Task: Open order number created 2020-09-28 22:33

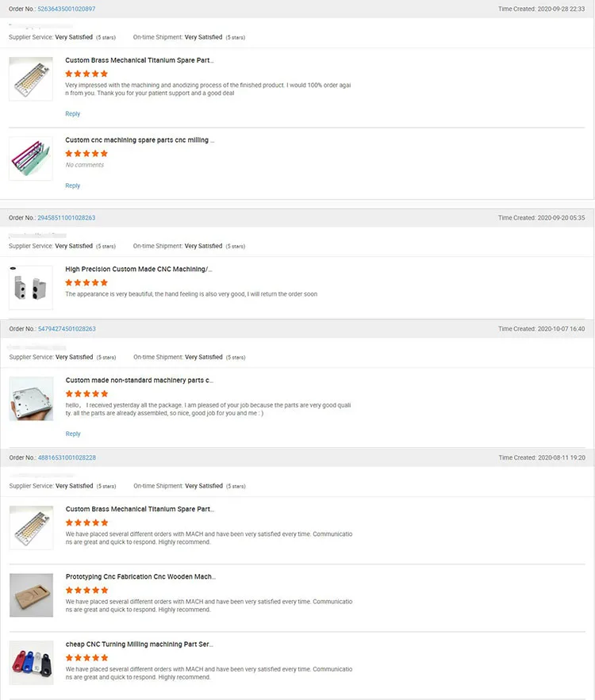Action: pos(67,9)
